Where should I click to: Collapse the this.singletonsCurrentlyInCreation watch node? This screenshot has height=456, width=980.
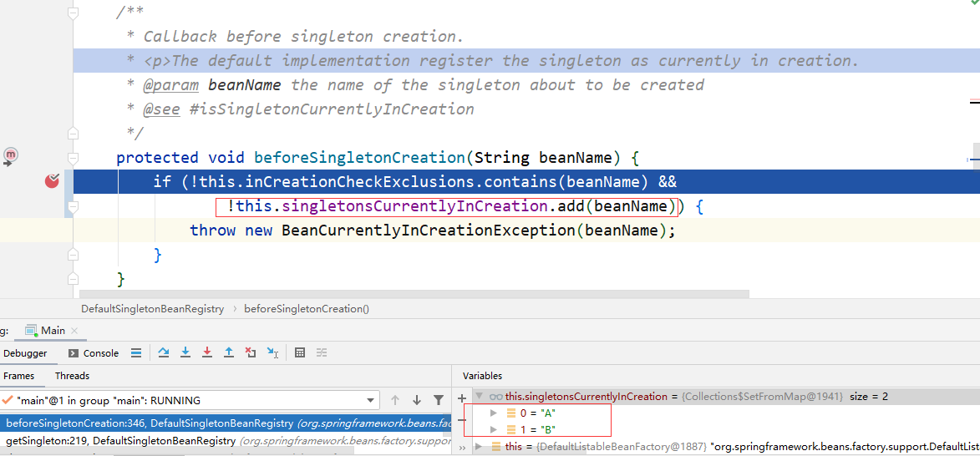480,397
